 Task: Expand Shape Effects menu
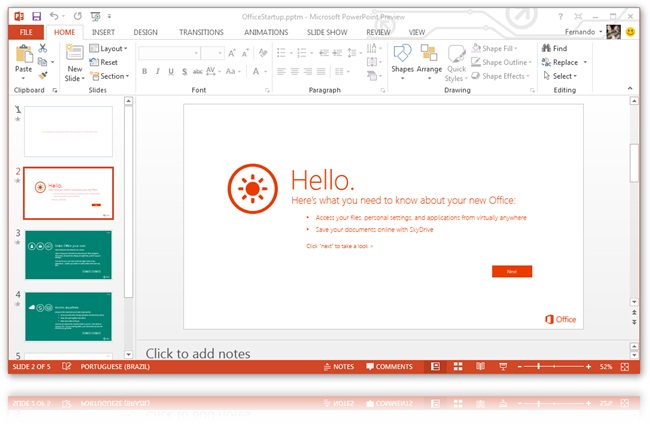pyautogui.click(x=500, y=76)
